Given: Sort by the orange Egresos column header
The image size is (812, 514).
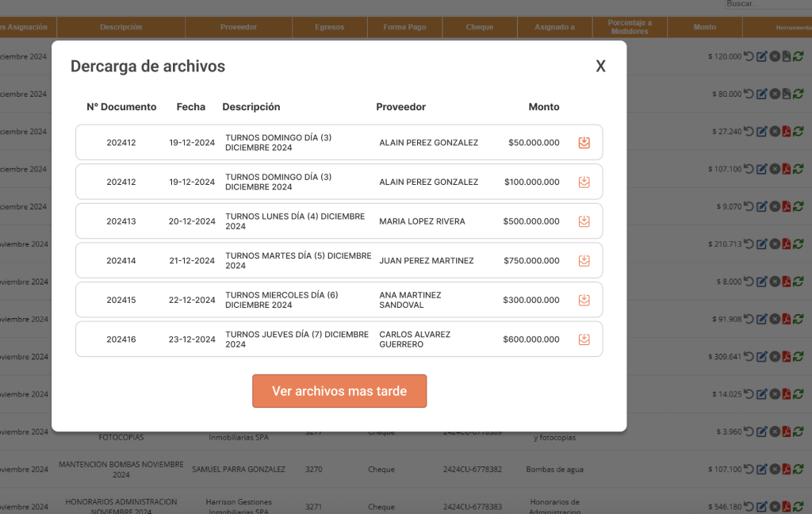Looking at the screenshot, I should pos(329,27).
